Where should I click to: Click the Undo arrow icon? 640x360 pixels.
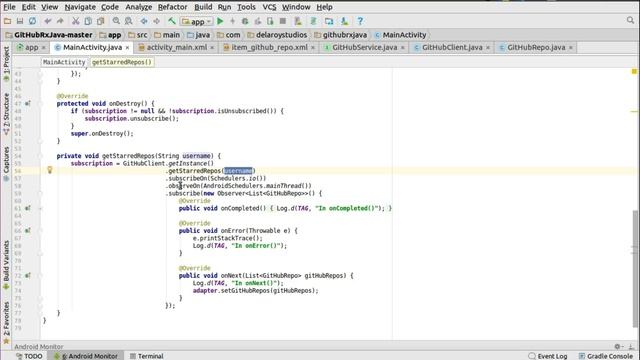[x=48, y=21]
